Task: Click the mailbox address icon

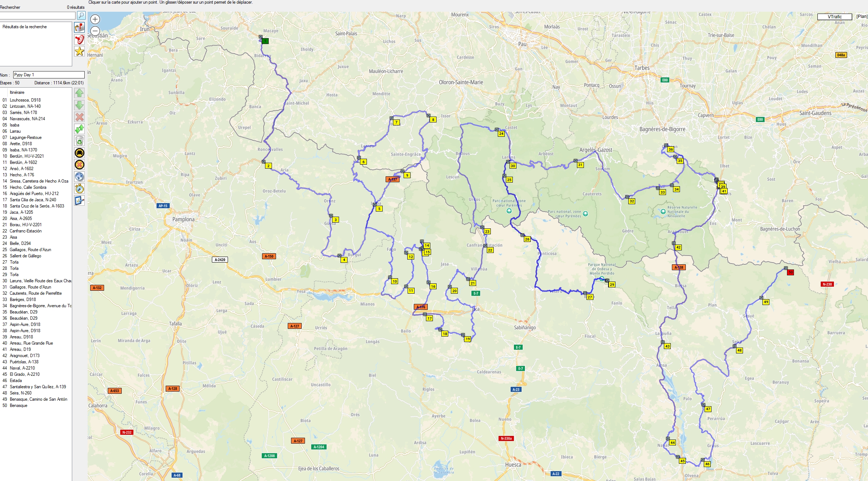Action: click(x=80, y=27)
